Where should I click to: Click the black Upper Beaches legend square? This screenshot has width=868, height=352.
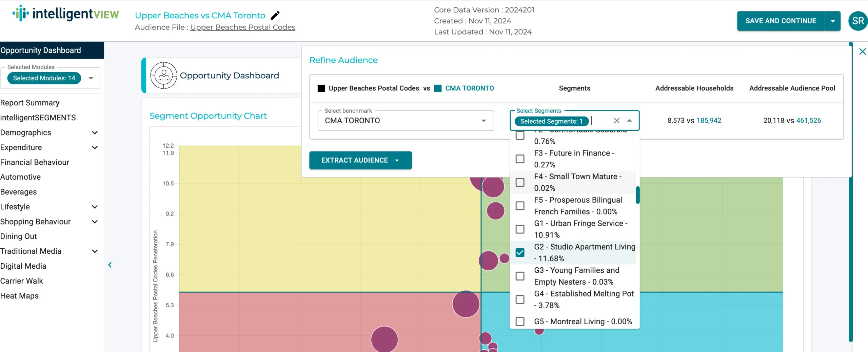(321, 88)
